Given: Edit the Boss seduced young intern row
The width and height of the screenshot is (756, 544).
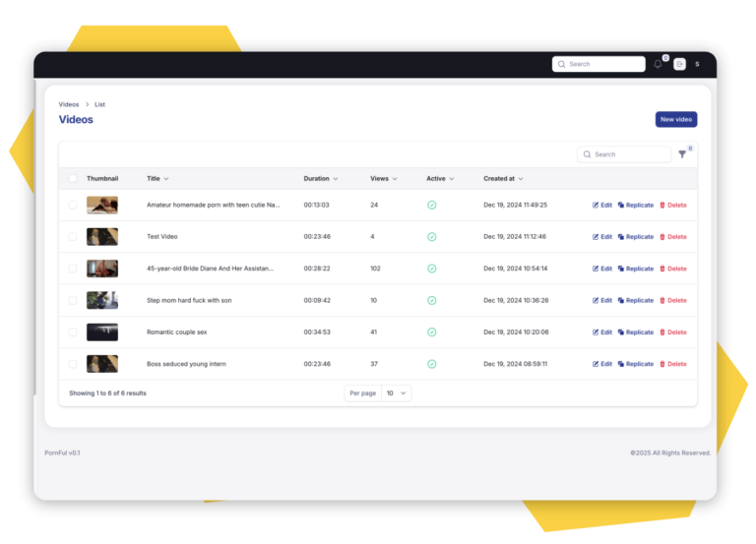Looking at the screenshot, I should click(x=602, y=364).
